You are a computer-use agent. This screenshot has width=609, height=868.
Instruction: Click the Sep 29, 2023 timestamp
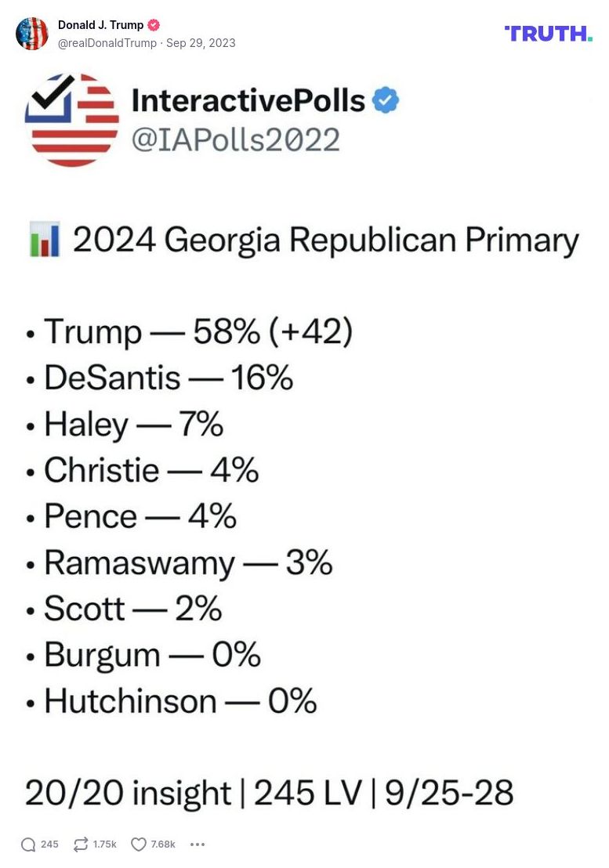pyautogui.click(x=201, y=45)
